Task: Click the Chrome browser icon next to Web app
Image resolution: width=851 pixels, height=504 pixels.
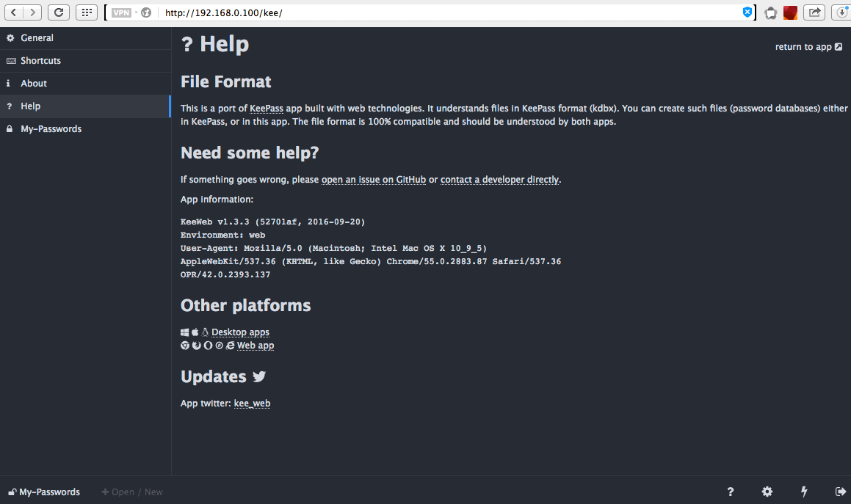Action: (x=185, y=346)
